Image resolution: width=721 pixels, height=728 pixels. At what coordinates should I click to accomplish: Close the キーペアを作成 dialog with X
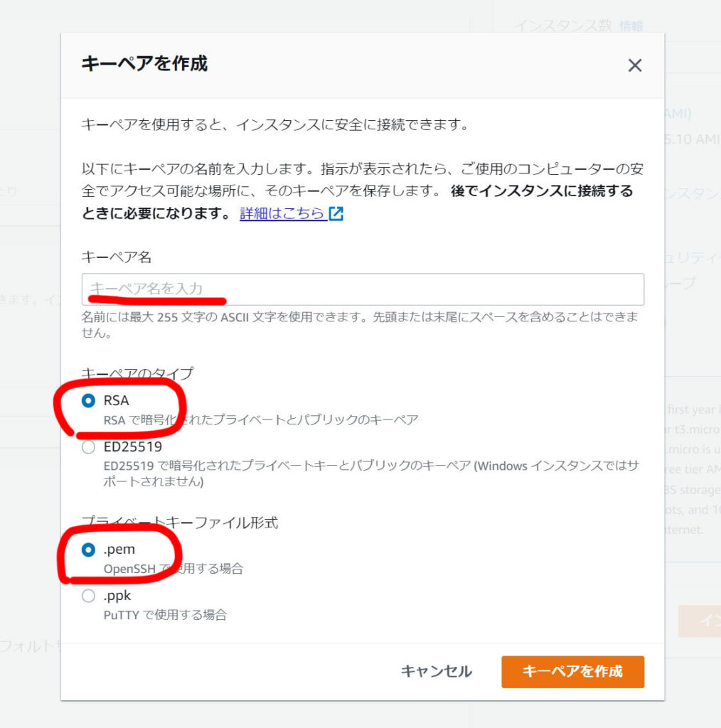(x=634, y=65)
